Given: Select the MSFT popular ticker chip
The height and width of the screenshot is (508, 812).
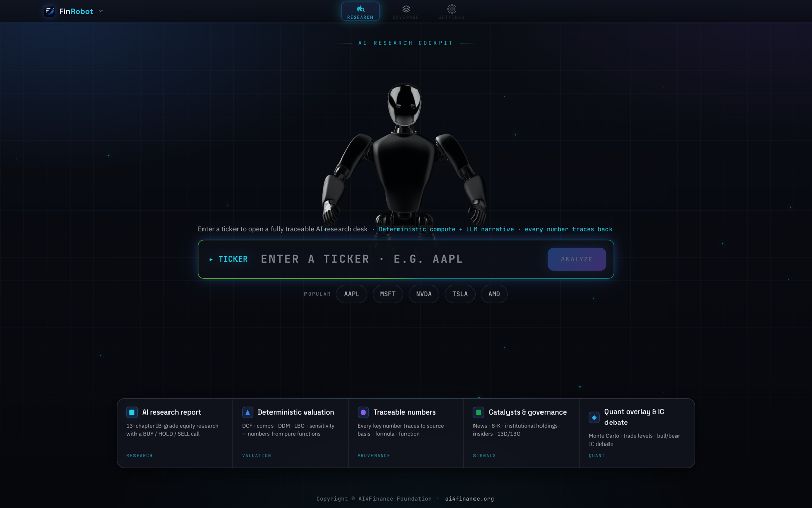Looking at the screenshot, I should click(x=388, y=294).
